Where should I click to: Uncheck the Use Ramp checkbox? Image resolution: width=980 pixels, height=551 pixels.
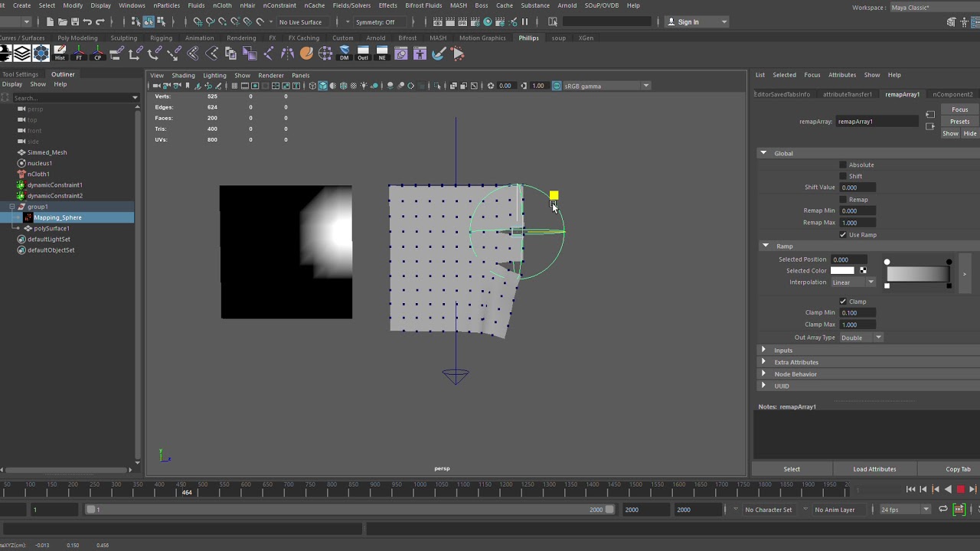pos(843,235)
